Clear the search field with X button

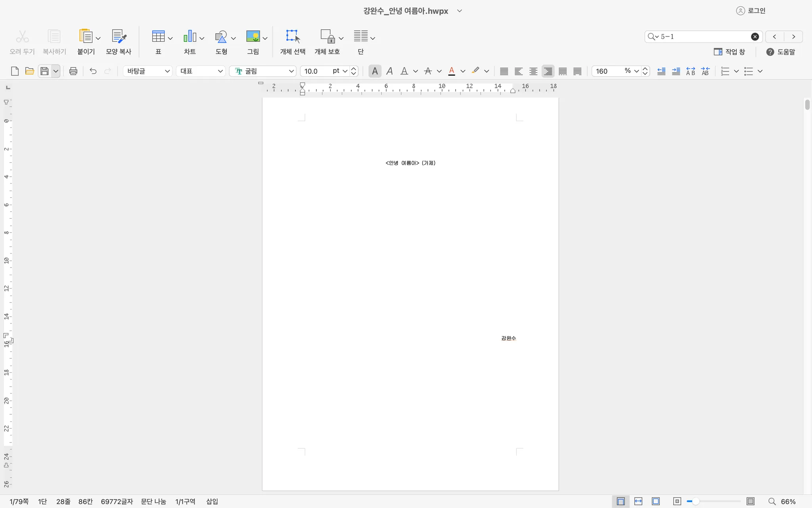click(x=755, y=37)
